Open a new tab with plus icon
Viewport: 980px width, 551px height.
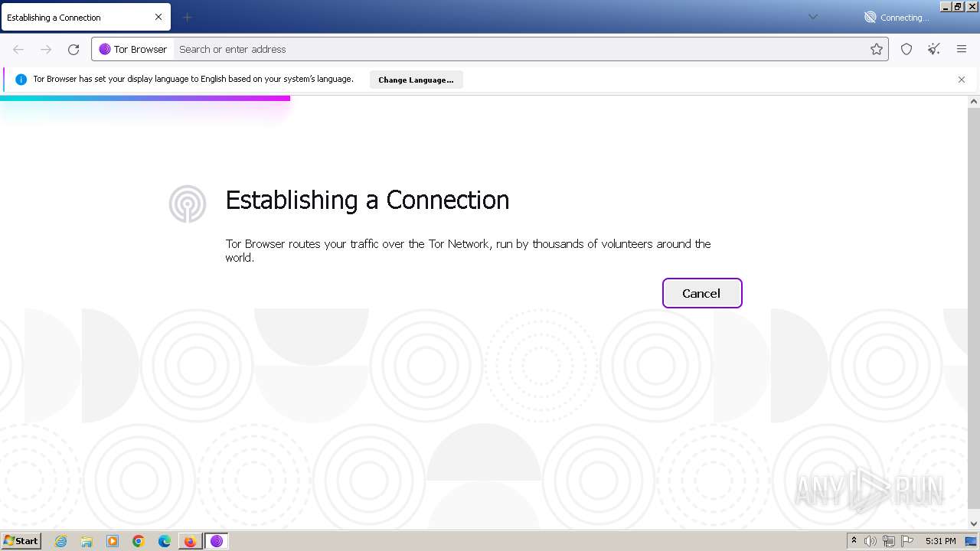(x=187, y=17)
